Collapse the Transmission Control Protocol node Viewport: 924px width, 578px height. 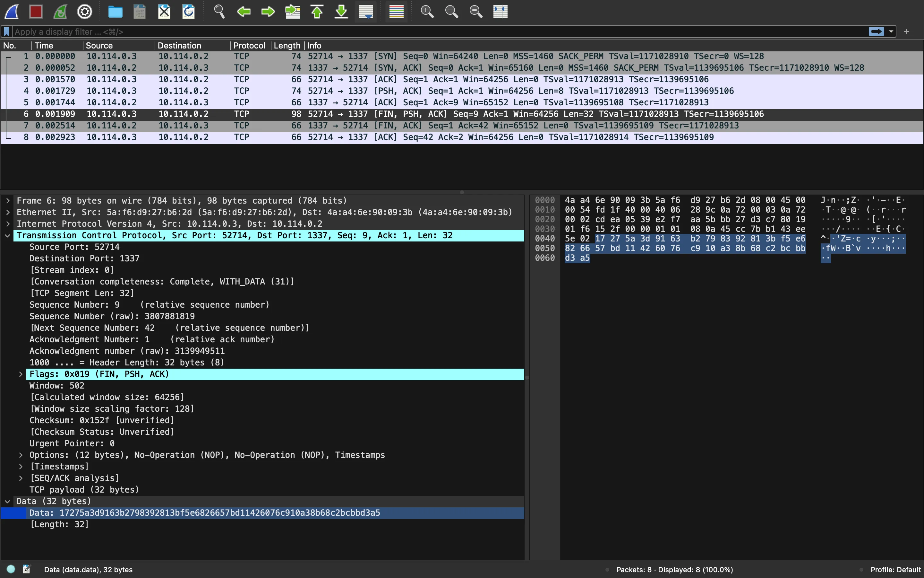click(x=8, y=235)
